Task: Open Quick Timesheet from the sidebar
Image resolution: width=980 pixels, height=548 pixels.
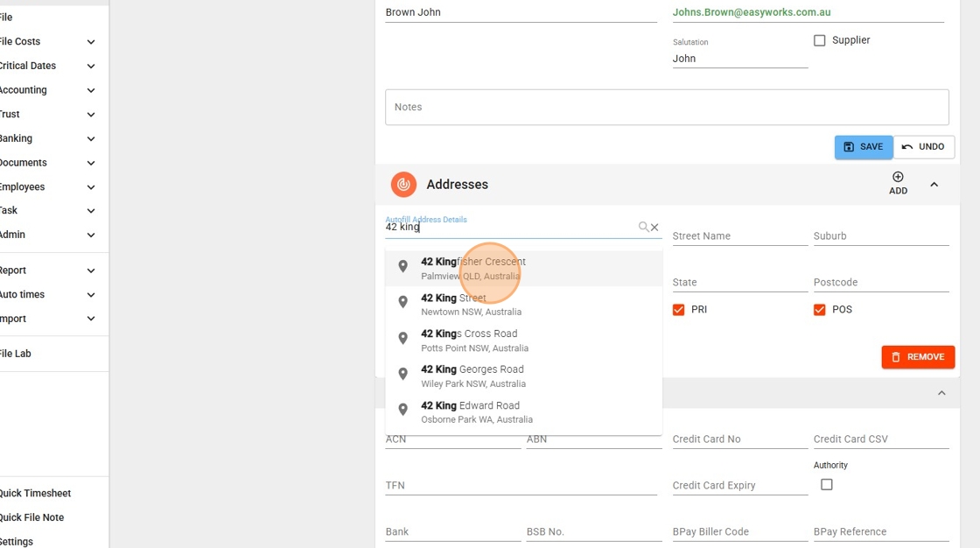Action: click(x=35, y=493)
